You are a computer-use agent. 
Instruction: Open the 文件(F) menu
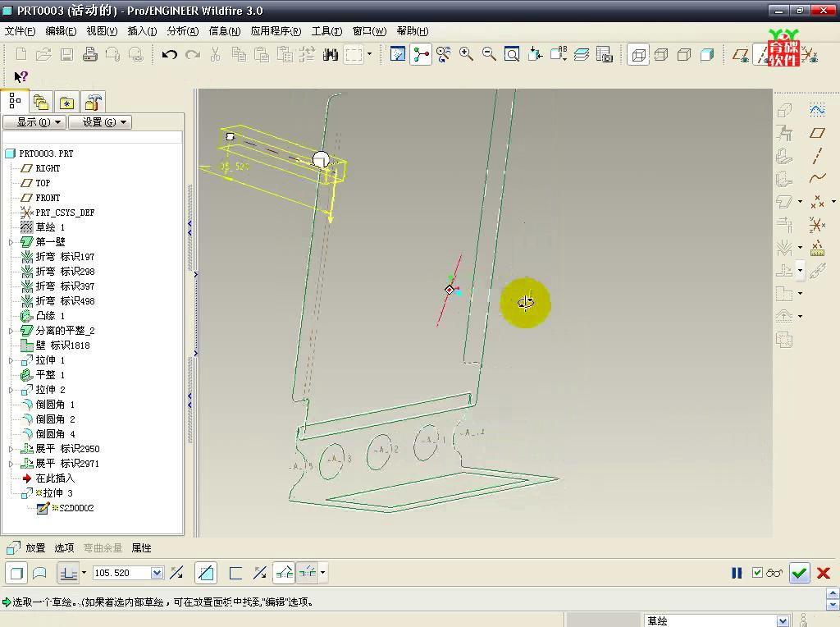tap(20, 31)
